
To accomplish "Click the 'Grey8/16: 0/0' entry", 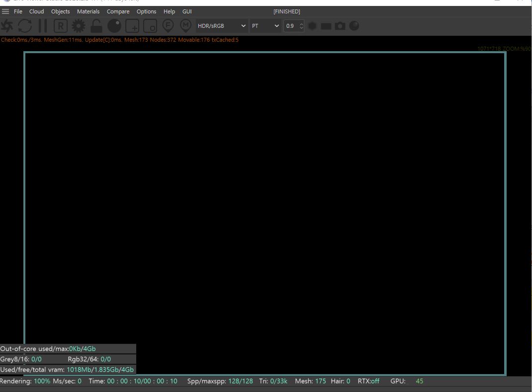I will click(x=21, y=359).
